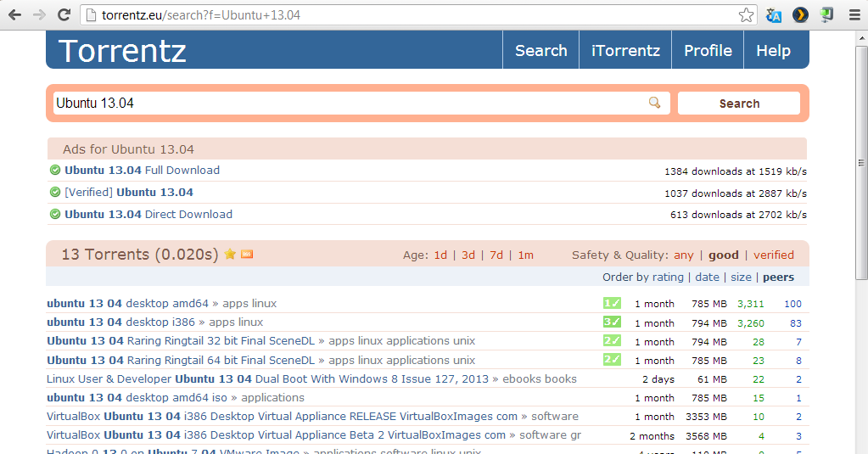Click the gold star bookmark-search icon
Screen dimensions: 868x454
230,254
